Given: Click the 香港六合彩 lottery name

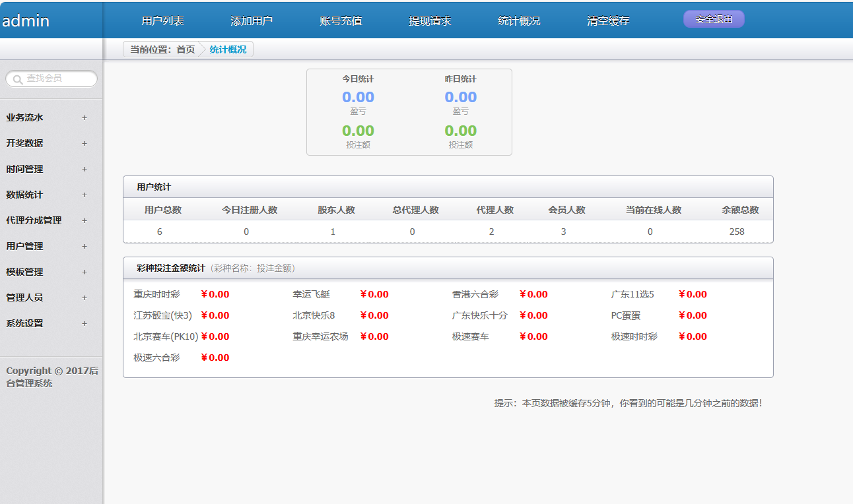Looking at the screenshot, I should [475, 294].
